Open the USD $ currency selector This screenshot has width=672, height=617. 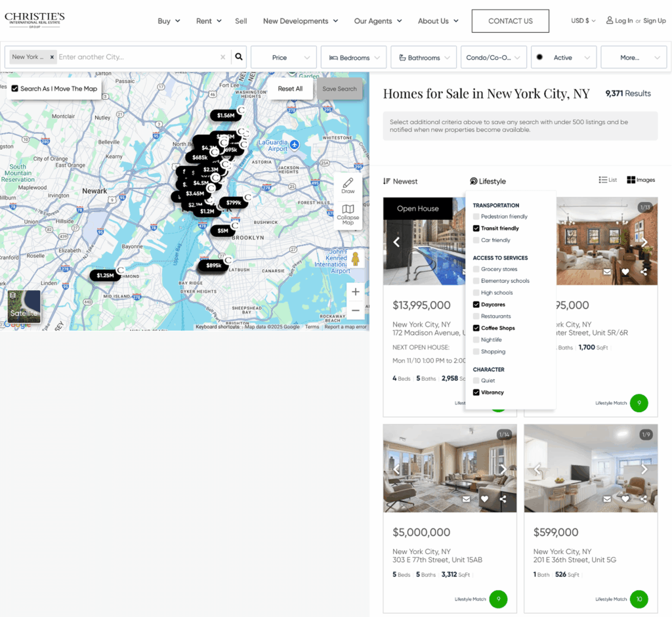click(583, 21)
